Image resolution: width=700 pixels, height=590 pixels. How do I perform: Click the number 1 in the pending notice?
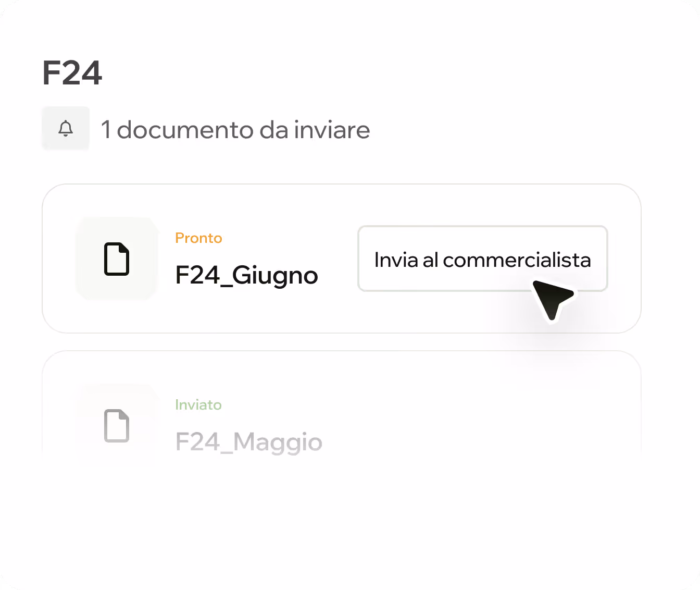[106, 130]
